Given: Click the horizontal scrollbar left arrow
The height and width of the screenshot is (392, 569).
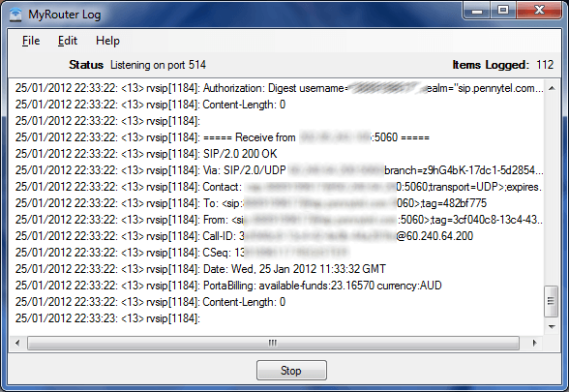Looking at the screenshot, I should (x=17, y=343).
